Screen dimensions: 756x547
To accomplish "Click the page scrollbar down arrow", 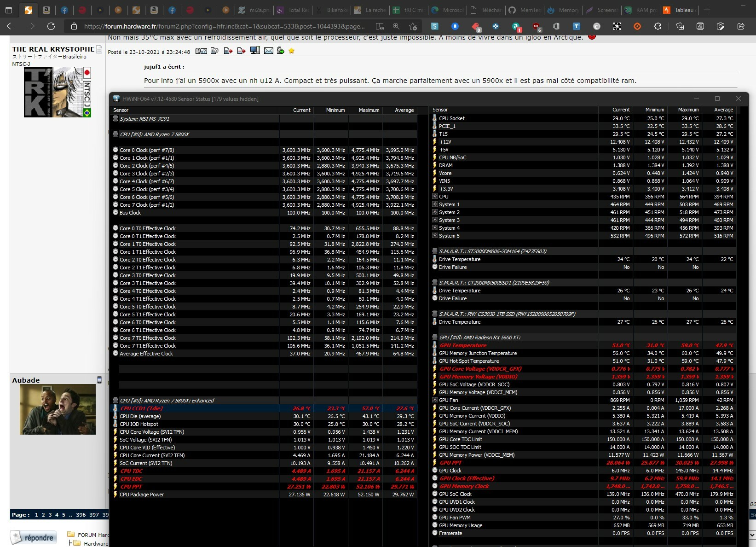I will (753, 535).
